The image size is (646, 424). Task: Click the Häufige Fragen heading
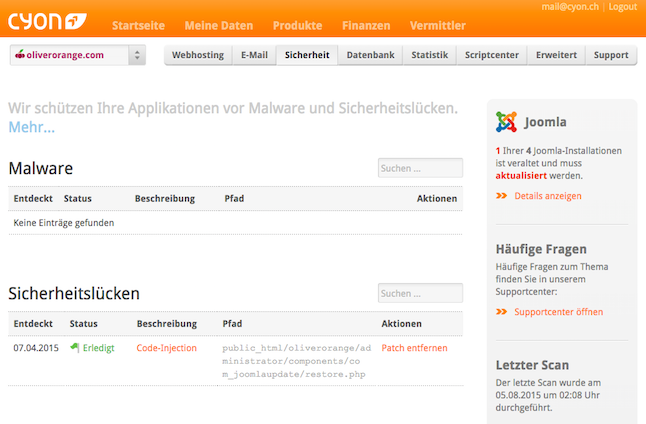(541, 249)
